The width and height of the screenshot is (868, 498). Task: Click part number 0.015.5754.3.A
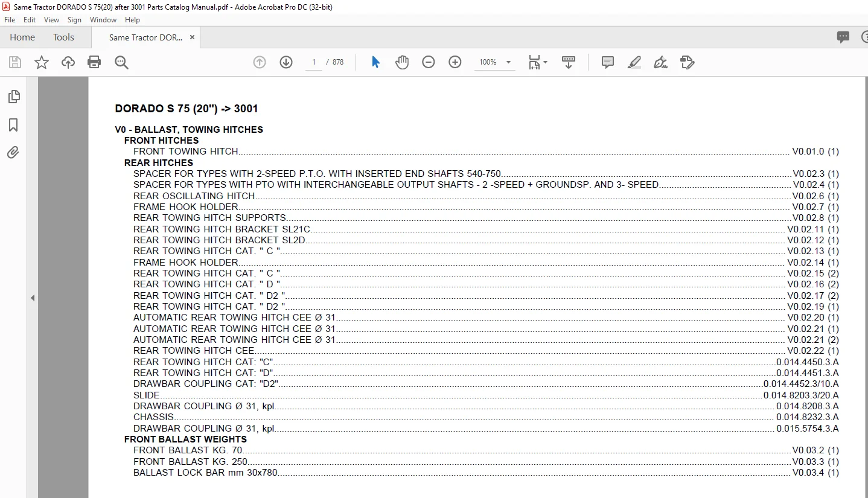tap(808, 429)
